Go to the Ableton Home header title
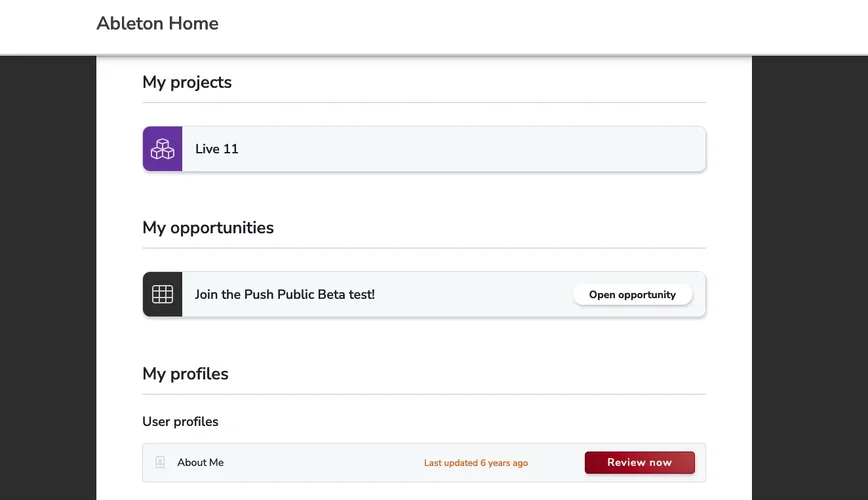This screenshot has height=500, width=868. (157, 23)
